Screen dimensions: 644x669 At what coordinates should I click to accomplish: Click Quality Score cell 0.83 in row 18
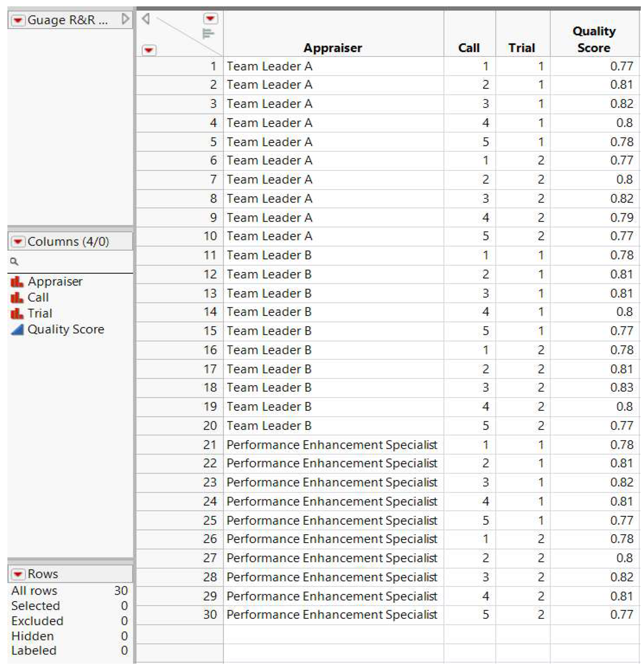(621, 387)
